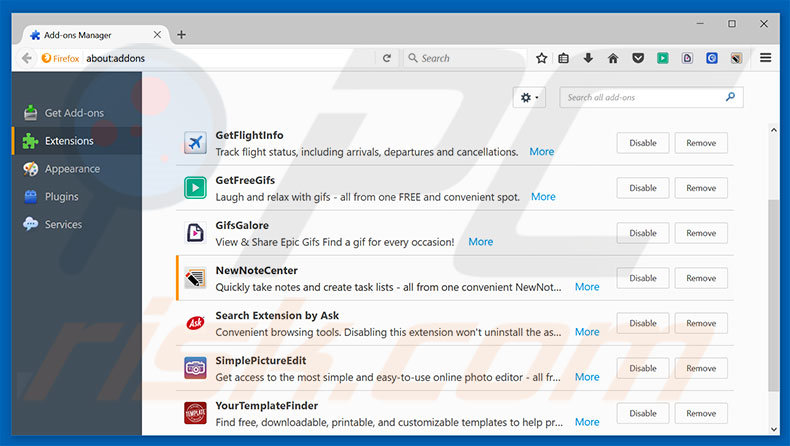Open a new tab with plus button

(x=181, y=35)
